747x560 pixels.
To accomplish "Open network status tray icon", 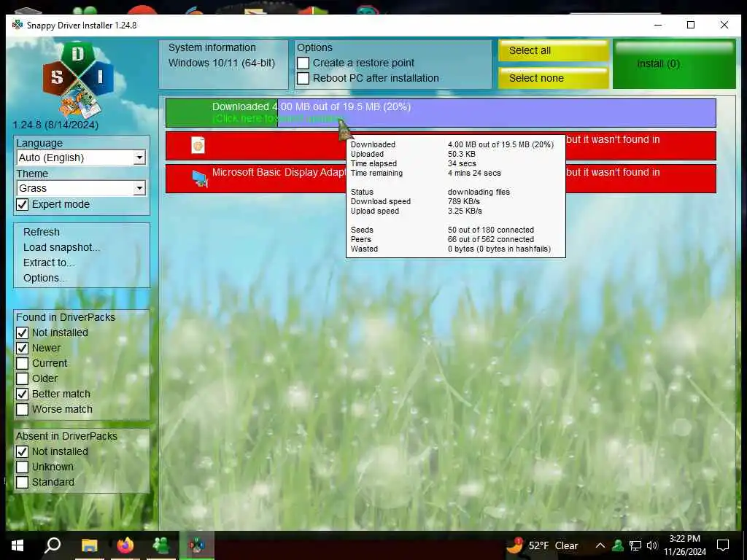I will point(635,545).
